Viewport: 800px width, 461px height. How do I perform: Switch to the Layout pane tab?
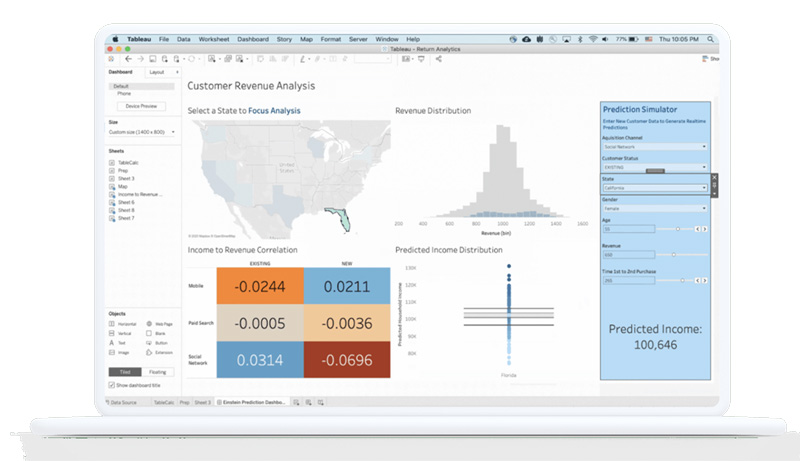click(x=157, y=72)
